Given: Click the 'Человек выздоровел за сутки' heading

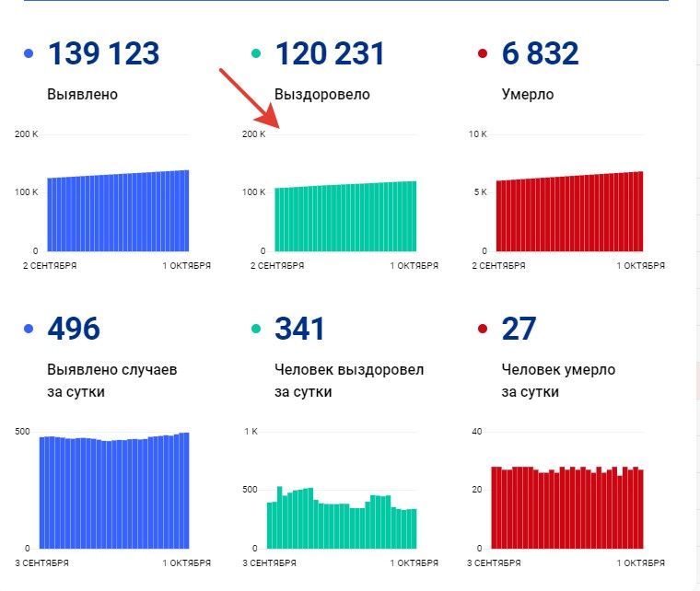Looking at the screenshot, I should (348, 380).
